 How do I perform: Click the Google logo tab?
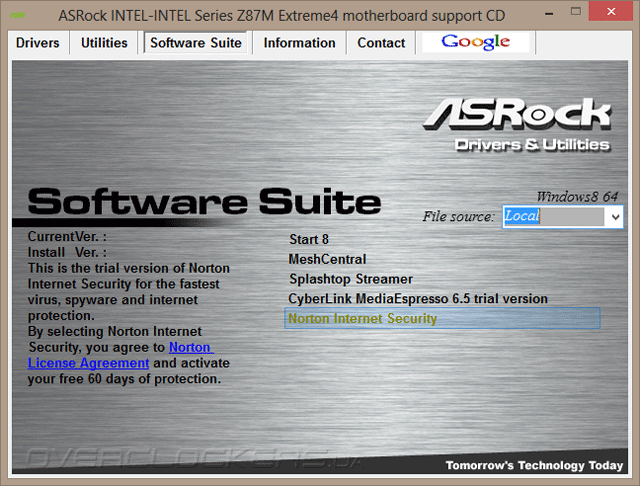click(x=476, y=42)
